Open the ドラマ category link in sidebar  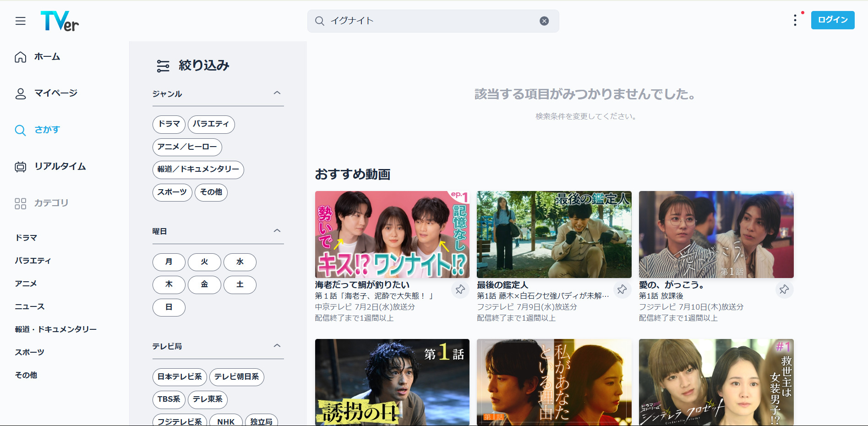pos(26,238)
